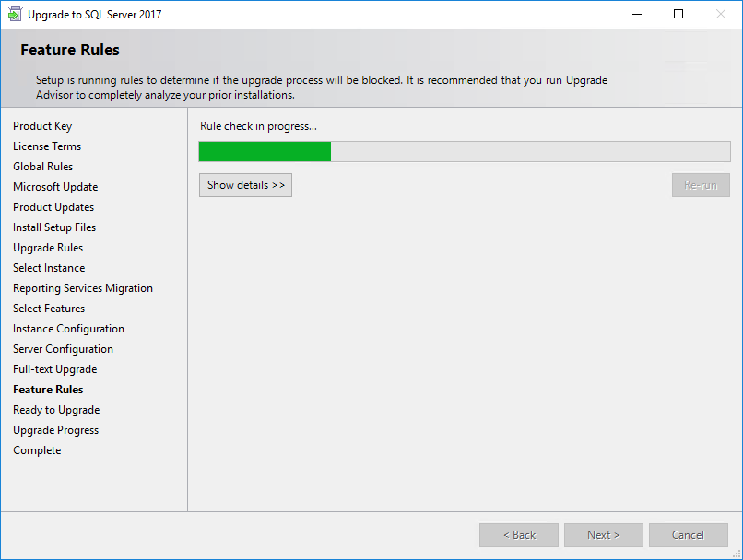Screen dimensions: 743x560
Task: Select the Ready to Upgrade step
Action: [56, 410]
